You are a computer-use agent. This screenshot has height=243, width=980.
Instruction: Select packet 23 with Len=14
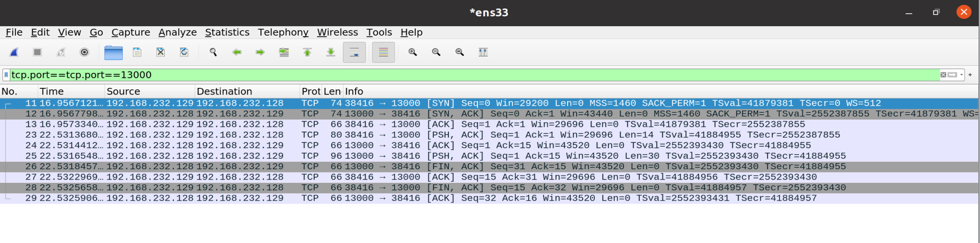click(489, 135)
